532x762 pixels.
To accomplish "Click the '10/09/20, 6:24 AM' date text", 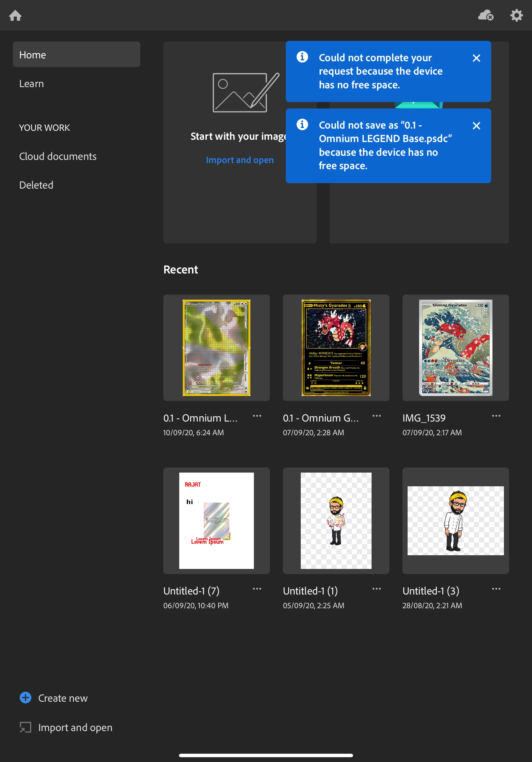I will tap(193, 432).
